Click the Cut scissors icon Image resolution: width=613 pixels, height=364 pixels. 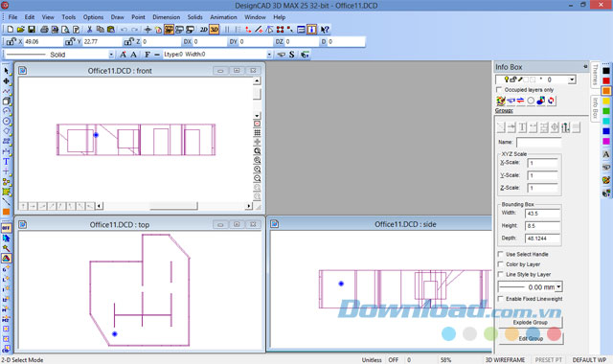click(89, 30)
